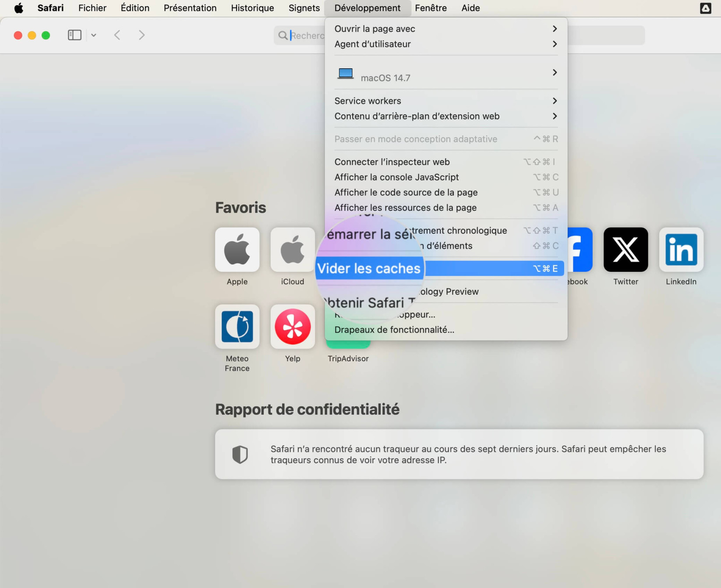This screenshot has width=721, height=588.
Task: Focus the address search field
Action: coord(459,35)
